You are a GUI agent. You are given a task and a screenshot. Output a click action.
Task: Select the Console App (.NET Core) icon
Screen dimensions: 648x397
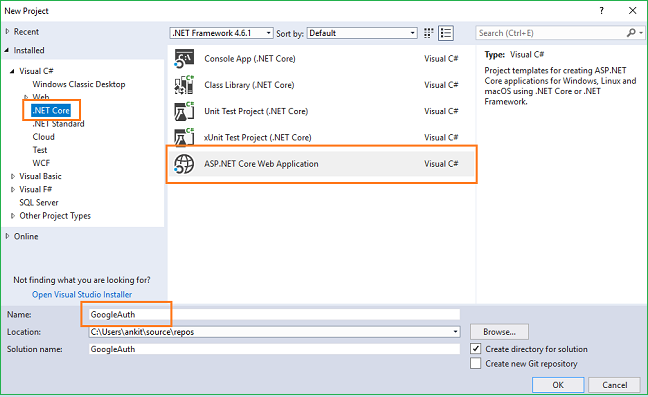tap(184, 59)
